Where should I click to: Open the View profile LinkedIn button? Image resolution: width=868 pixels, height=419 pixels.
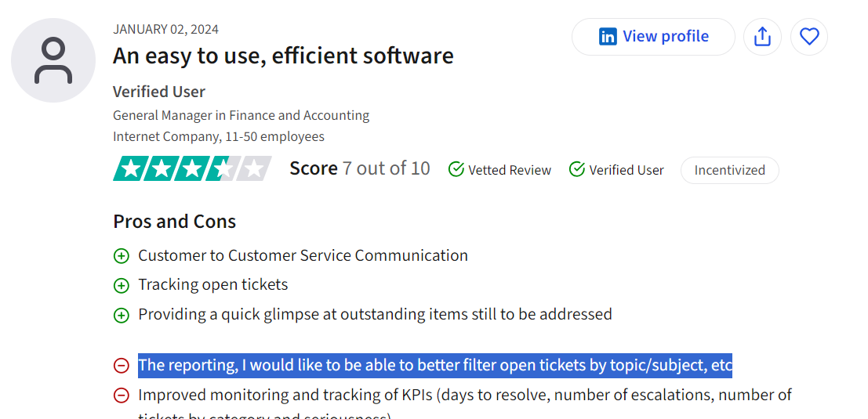653,37
